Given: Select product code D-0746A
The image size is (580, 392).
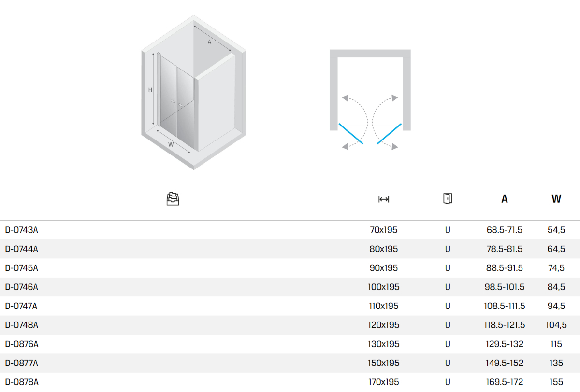Looking at the screenshot, I should [22, 287].
